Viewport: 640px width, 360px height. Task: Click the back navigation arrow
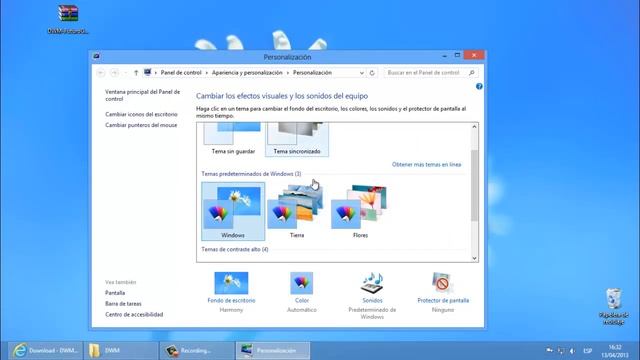101,73
